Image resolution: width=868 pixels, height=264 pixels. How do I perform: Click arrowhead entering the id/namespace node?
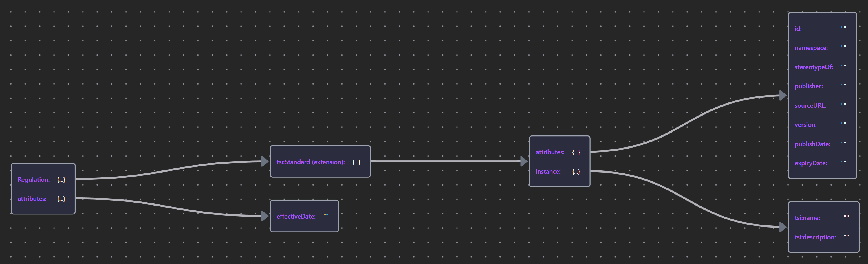click(x=783, y=96)
